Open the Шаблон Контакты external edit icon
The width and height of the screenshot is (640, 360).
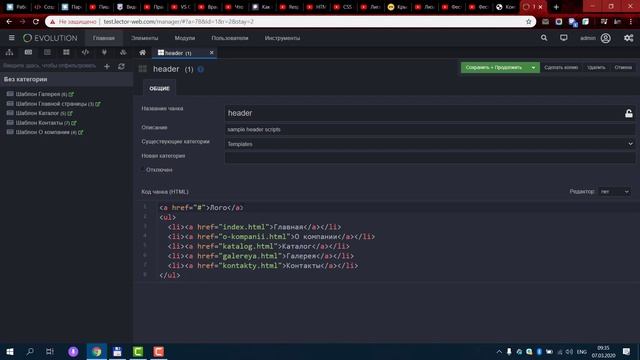pyautogui.click(x=74, y=123)
